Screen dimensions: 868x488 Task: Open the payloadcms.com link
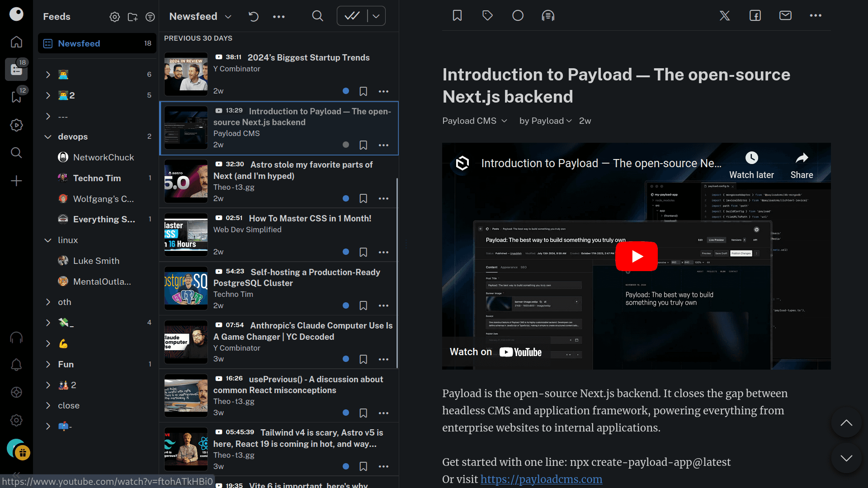[541, 479]
